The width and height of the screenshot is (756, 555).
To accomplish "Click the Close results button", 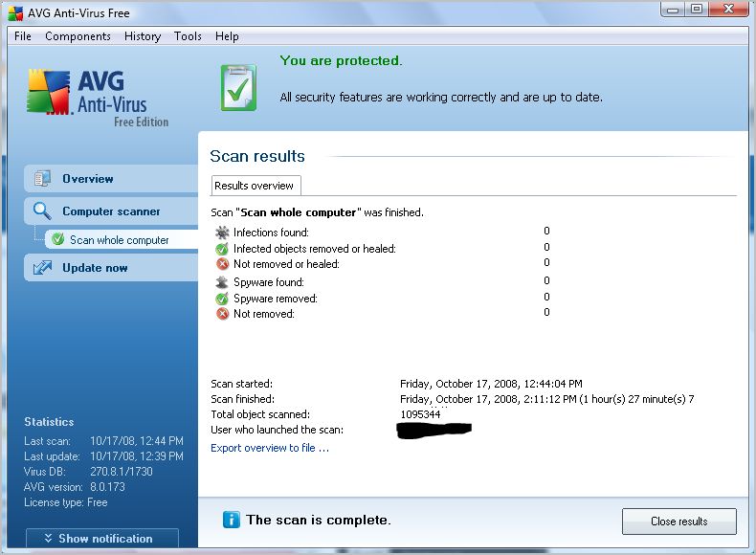I will (678, 522).
